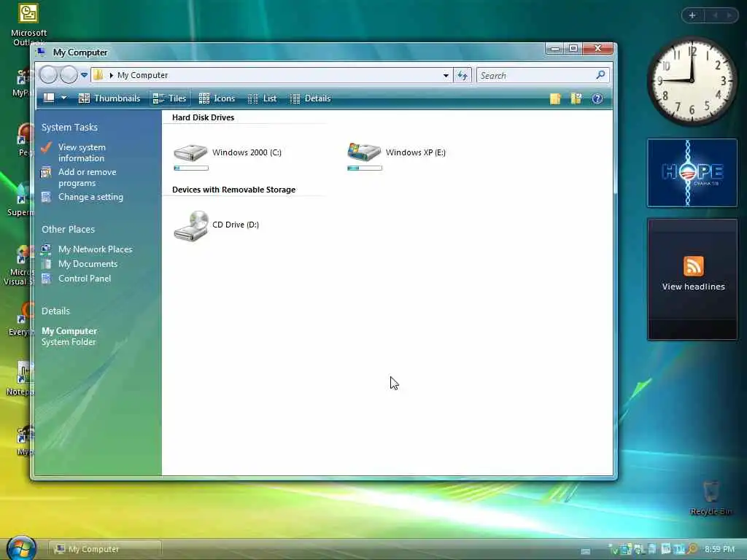747x560 pixels.
Task: Click the sidebar previous arrow button
Action: (715, 15)
